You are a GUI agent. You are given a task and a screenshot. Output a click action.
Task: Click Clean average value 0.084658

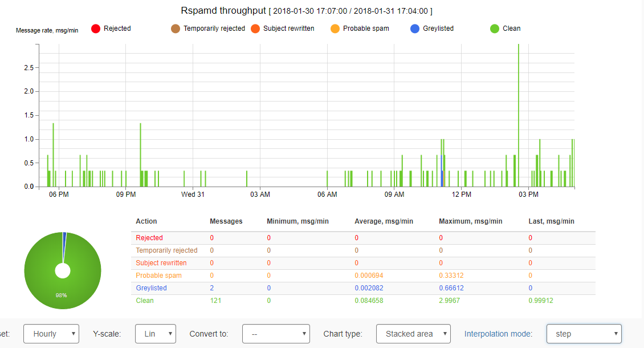point(369,300)
